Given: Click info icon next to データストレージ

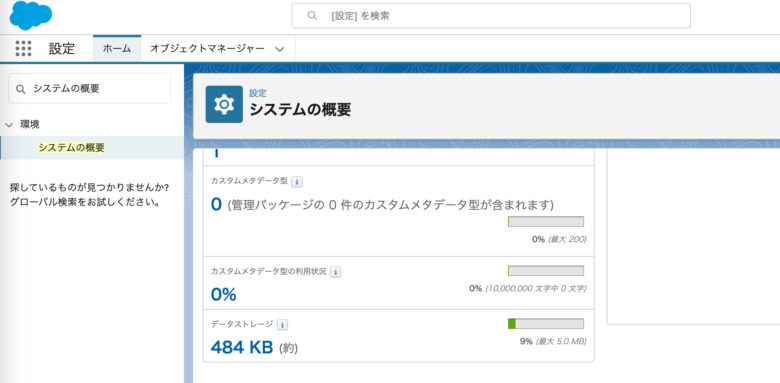Looking at the screenshot, I should coord(282,325).
